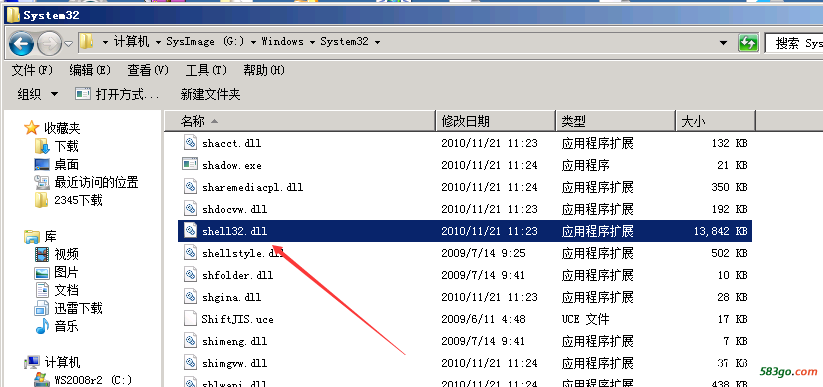Open the 组织 dropdown
Viewport: 823px width, 387px height.
37,95
